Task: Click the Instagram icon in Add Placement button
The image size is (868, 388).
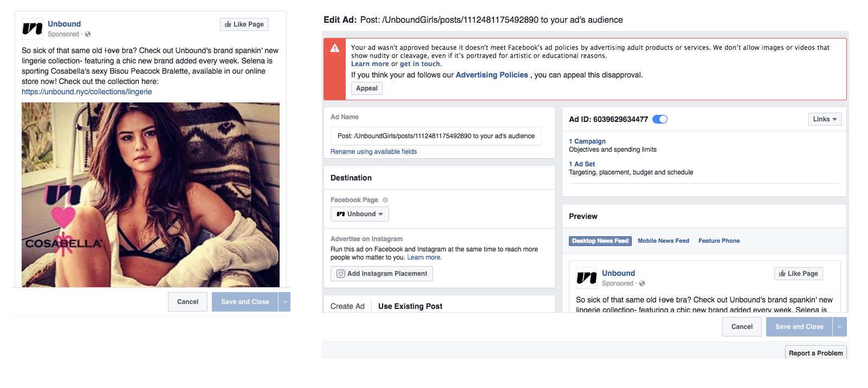Action: (x=341, y=274)
